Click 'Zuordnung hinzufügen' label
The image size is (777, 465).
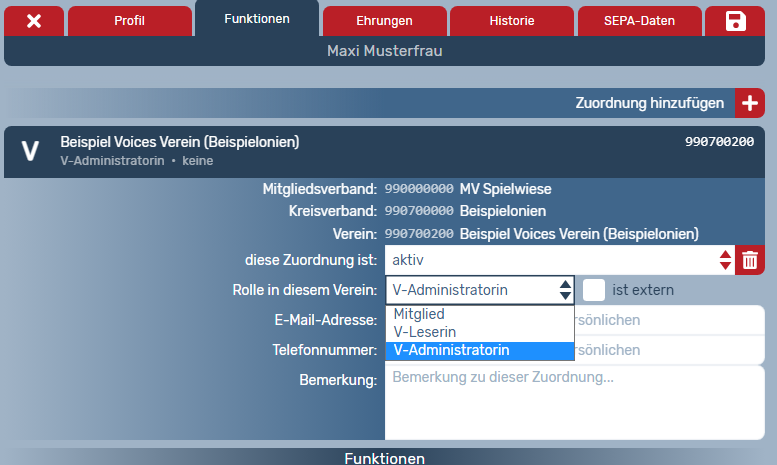(649, 103)
